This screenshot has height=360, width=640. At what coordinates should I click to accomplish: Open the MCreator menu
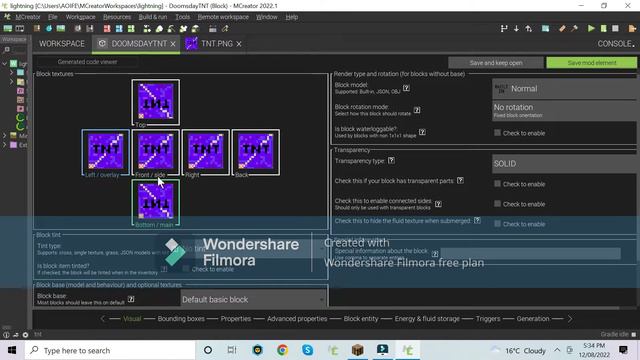coord(28,17)
